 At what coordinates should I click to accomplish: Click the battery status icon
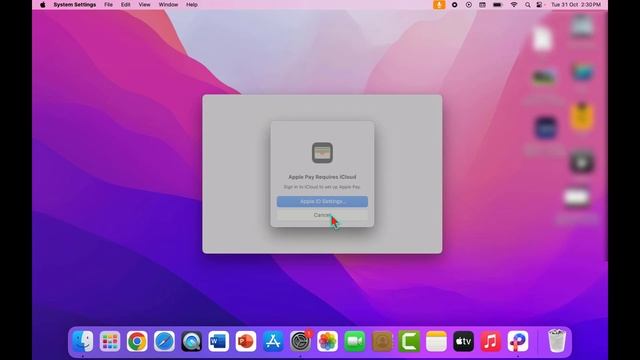497,5
